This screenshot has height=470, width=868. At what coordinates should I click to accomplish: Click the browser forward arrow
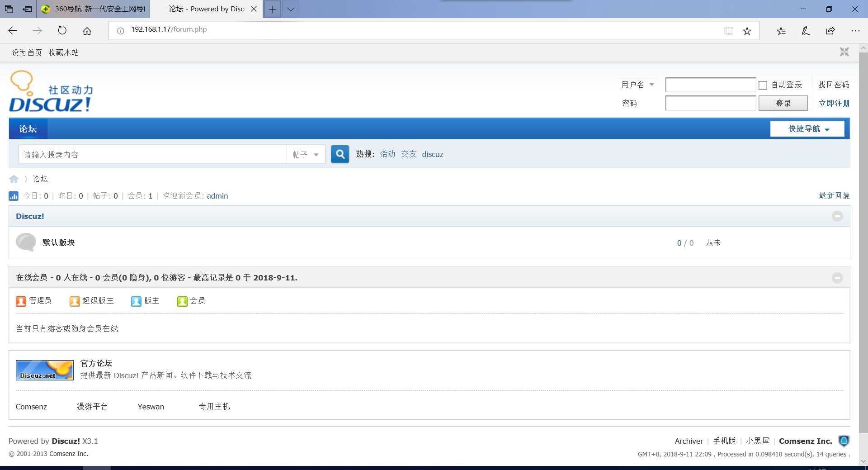38,31
